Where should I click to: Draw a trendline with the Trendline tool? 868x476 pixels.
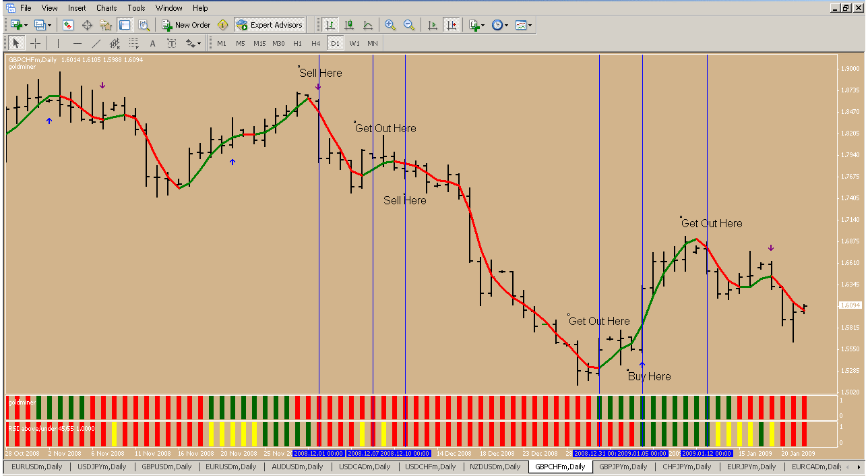(96, 43)
